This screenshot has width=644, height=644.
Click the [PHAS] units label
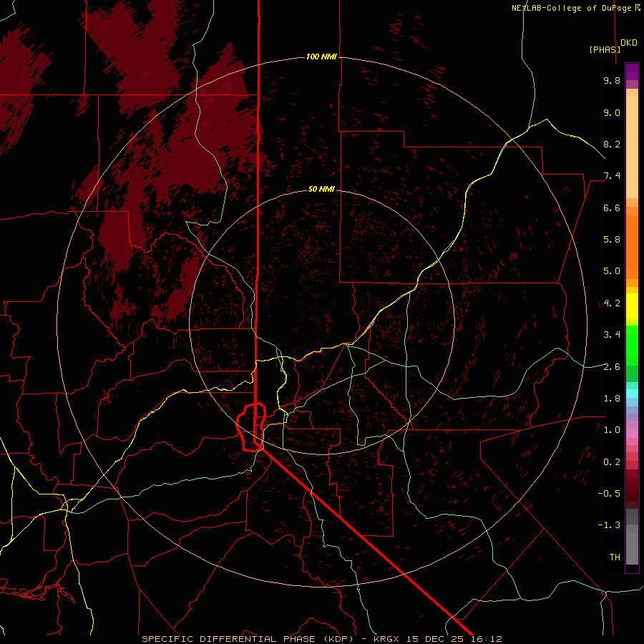click(605, 49)
